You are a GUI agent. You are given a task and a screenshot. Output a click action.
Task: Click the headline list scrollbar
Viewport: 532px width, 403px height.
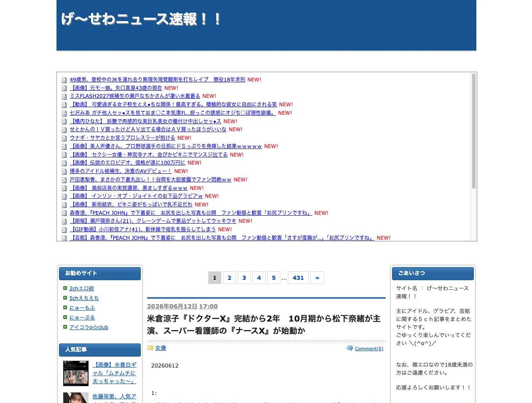point(474,131)
